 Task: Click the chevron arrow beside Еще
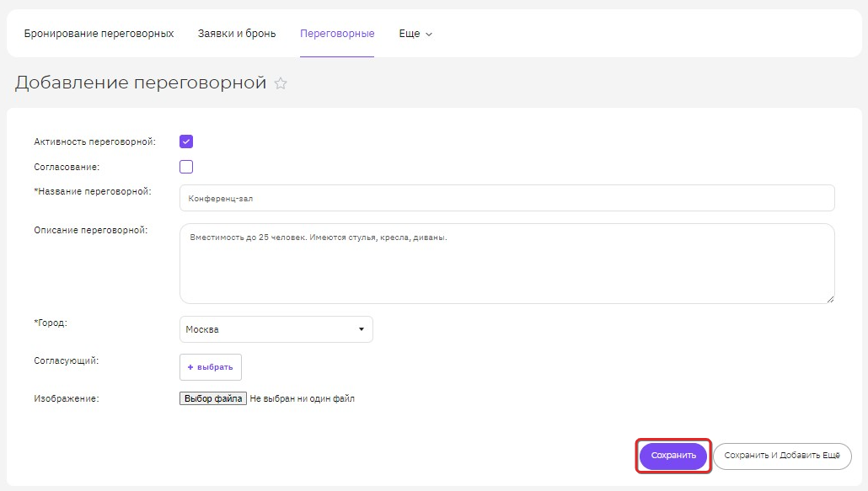[428, 35]
